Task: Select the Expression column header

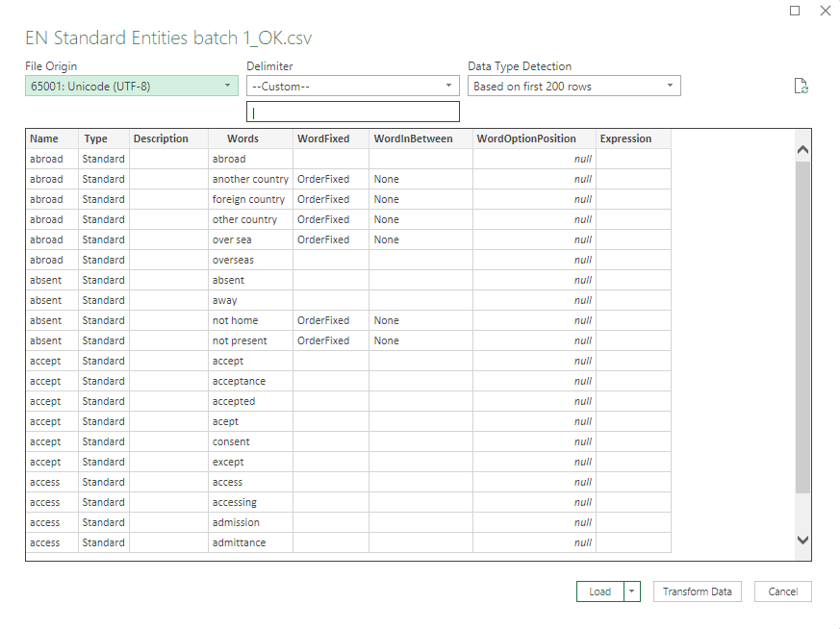Action: click(x=625, y=138)
